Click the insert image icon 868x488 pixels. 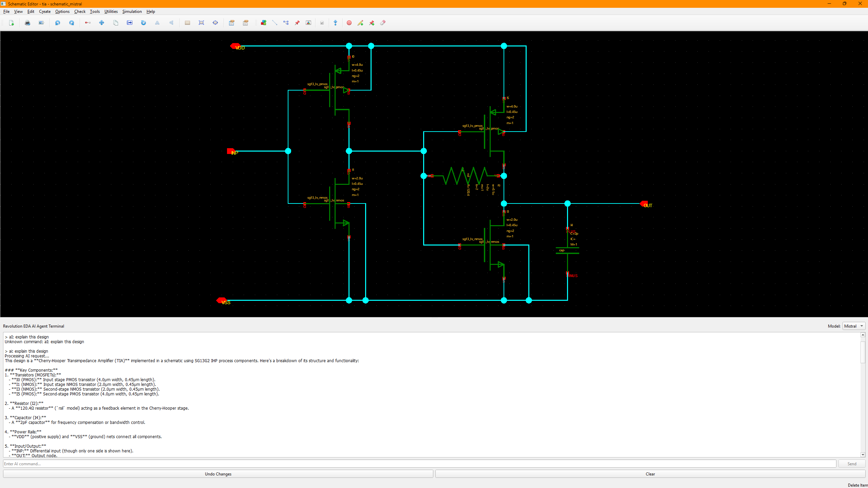308,23
